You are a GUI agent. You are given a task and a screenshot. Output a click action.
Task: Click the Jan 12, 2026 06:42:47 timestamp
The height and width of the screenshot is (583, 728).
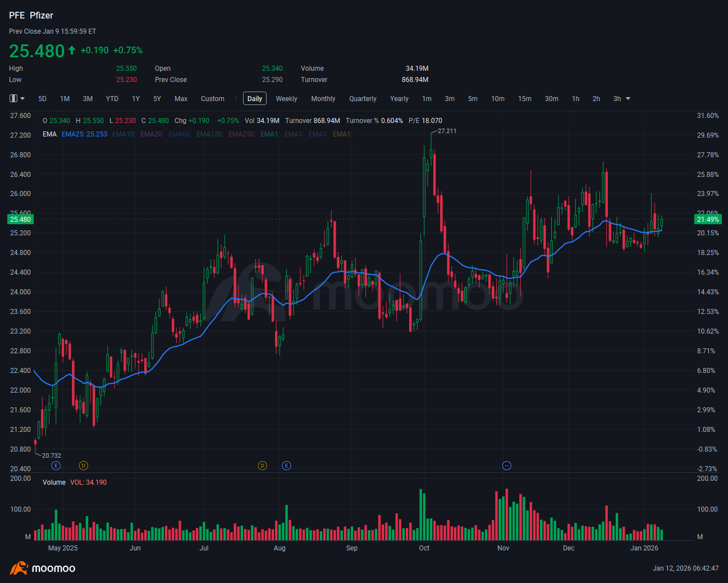685,568
